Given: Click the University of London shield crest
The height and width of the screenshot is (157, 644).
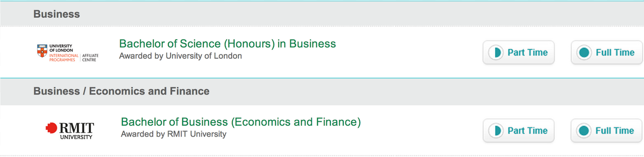Looking at the screenshot, I should point(42,51).
